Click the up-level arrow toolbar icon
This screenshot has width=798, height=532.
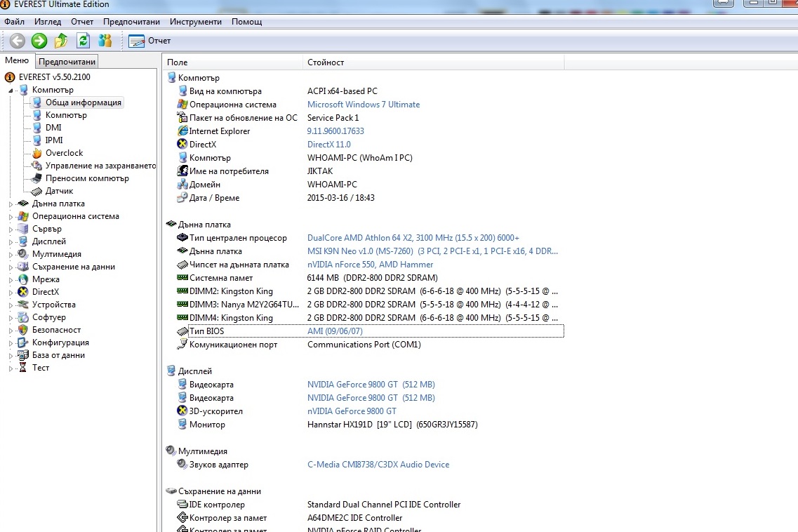tap(61, 41)
